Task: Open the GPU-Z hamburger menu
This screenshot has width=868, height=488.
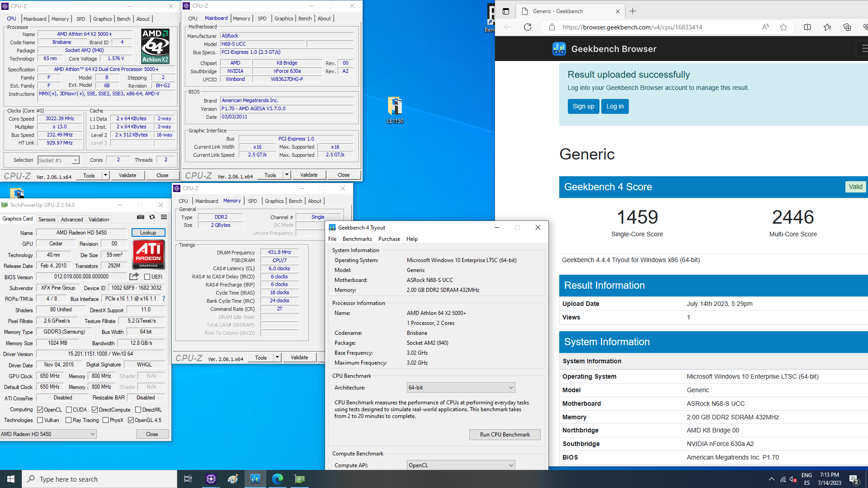Action: (164, 217)
